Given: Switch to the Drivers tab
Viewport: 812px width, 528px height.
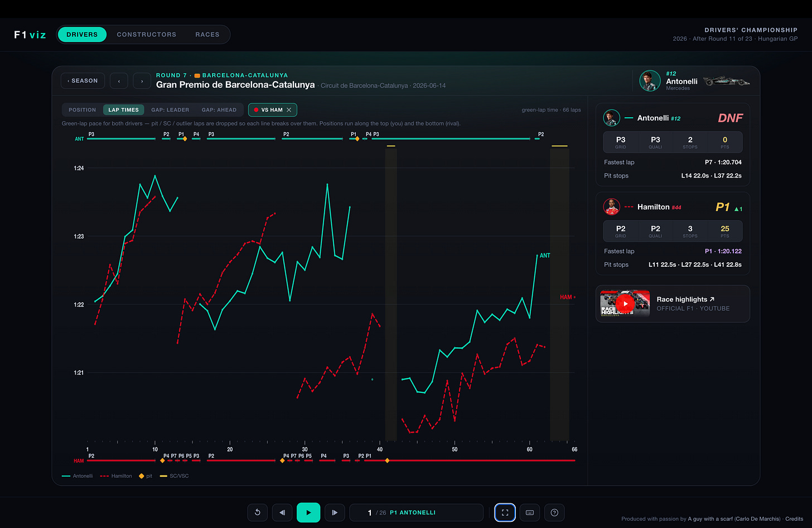Looking at the screenshot, I should [82, 35].
